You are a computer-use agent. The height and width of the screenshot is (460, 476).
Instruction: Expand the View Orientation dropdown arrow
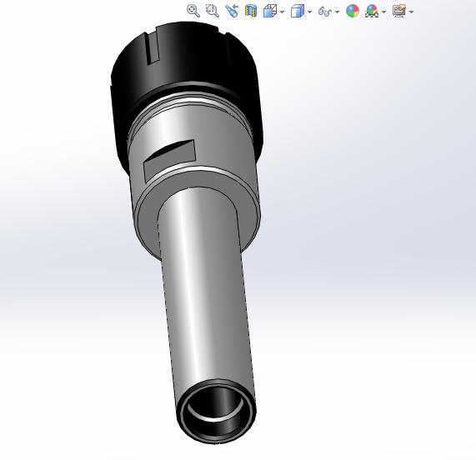pyautogui.click(x=283, y=12)
